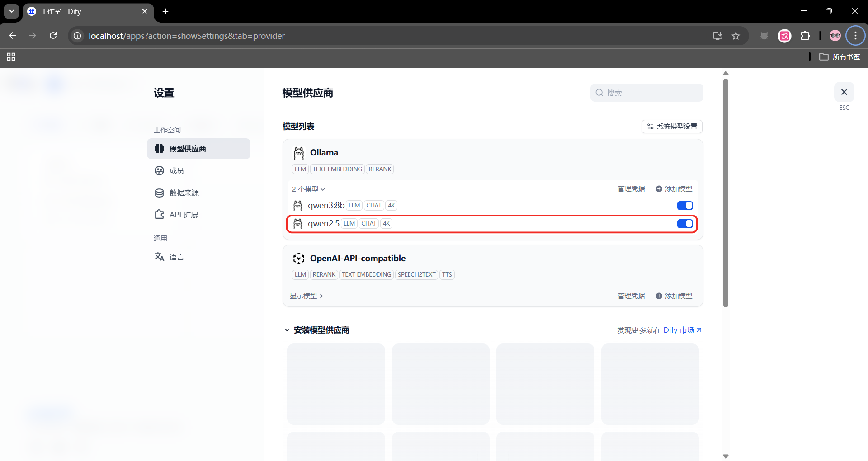
Task: Click Ollama's TEXT EMBEDDING tag
Action: click(x=337, y=169)
